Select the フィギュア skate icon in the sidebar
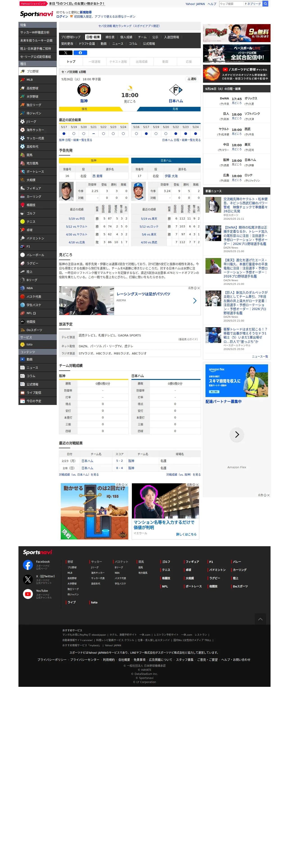289x868 pixels. click(x=23, y=188)
